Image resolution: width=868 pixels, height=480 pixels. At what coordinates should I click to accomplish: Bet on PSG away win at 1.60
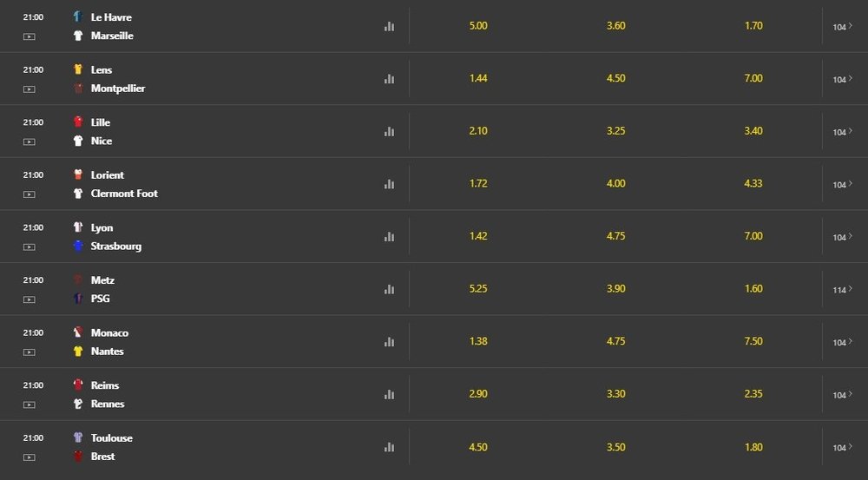753,288
